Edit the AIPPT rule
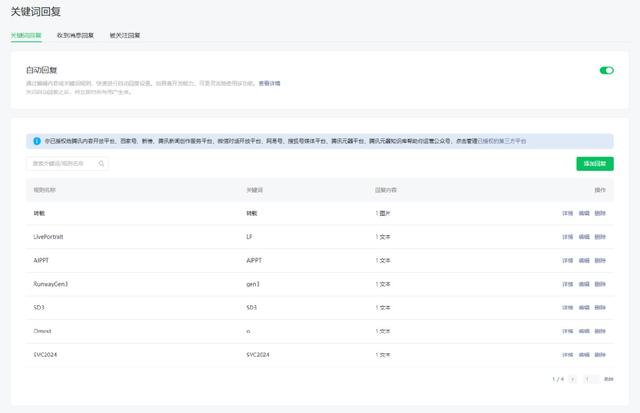The width and height of the screenshot is (640, 413). [584, 260]
